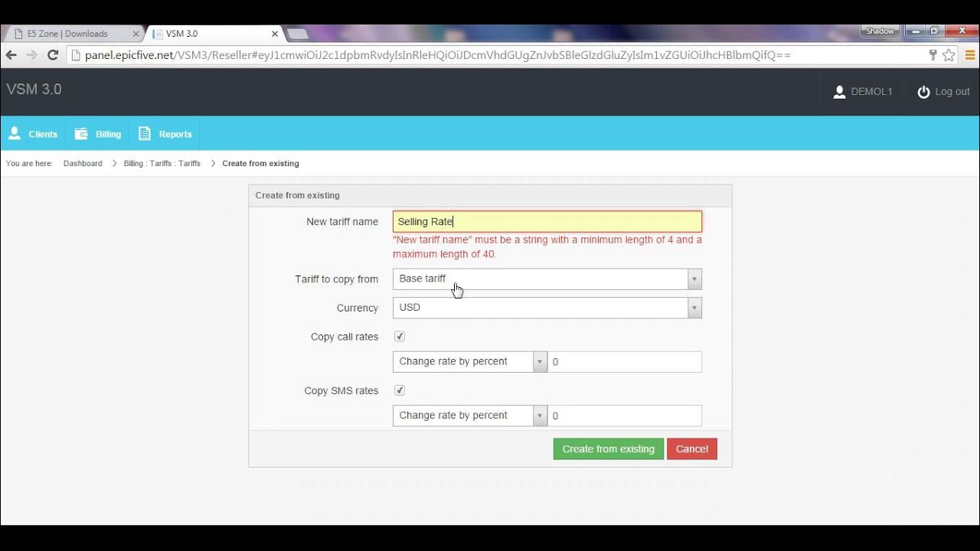The width and height of the screenshot is (980, 551).
Task: Click the VSM 3.0 header logo
Action: tap(34, 90)
